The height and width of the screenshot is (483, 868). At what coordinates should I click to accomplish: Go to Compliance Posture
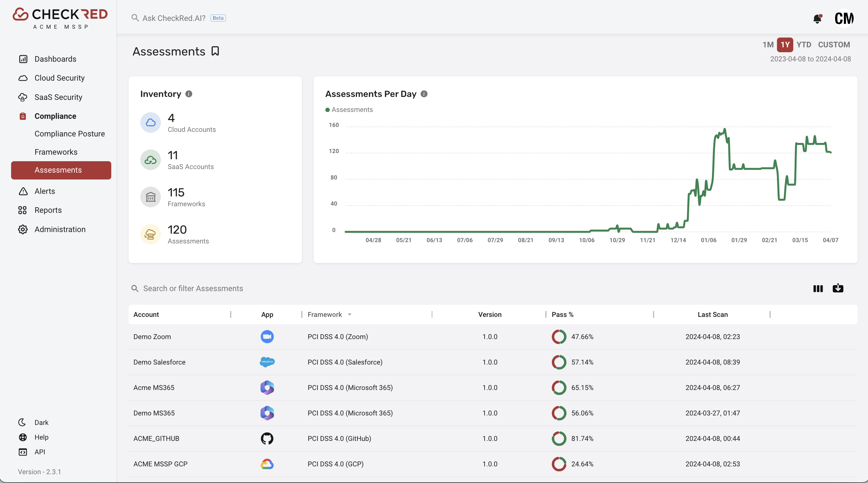point(70,134)
